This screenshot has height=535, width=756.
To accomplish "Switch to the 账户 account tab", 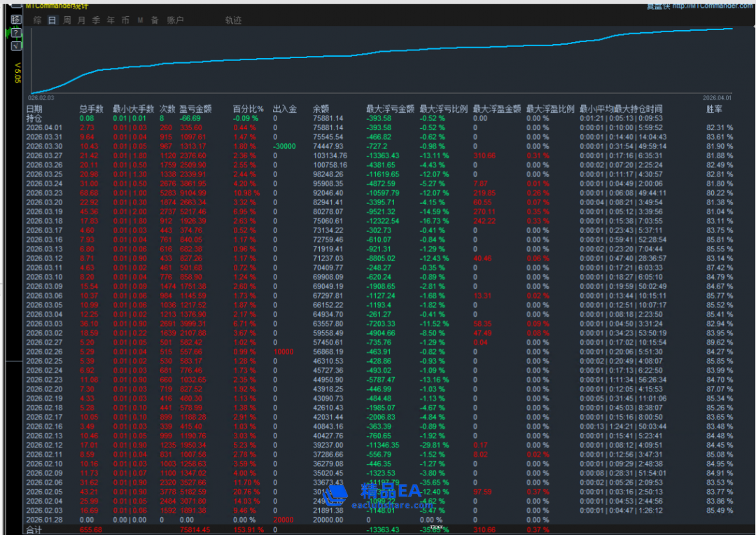I will [x=175, y=20].
